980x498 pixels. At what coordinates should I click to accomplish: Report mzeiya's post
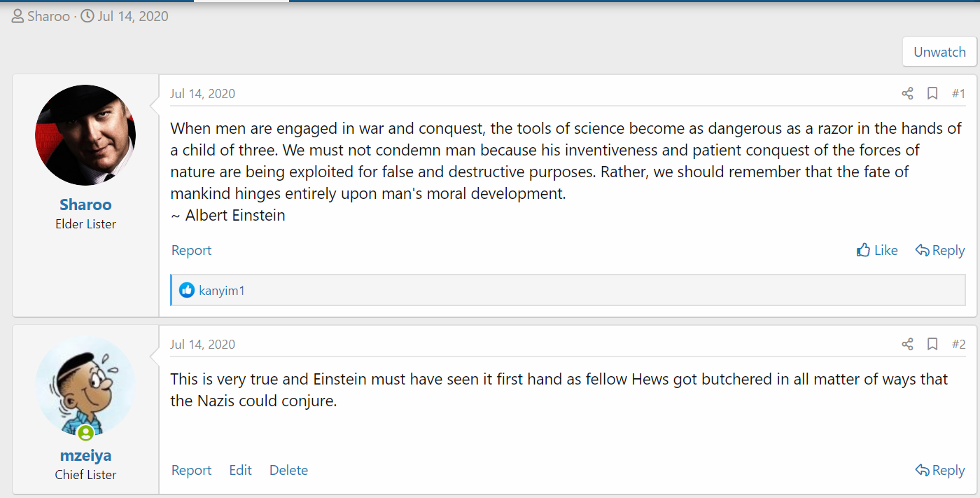tap(191, 470)
